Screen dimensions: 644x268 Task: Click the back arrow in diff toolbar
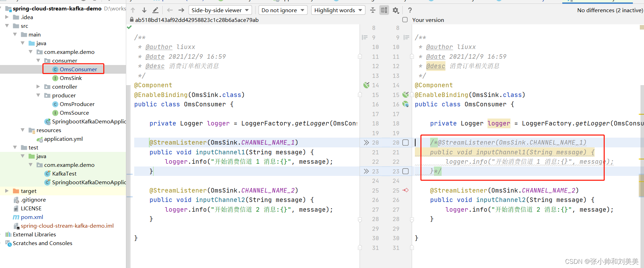click(170, 10)
